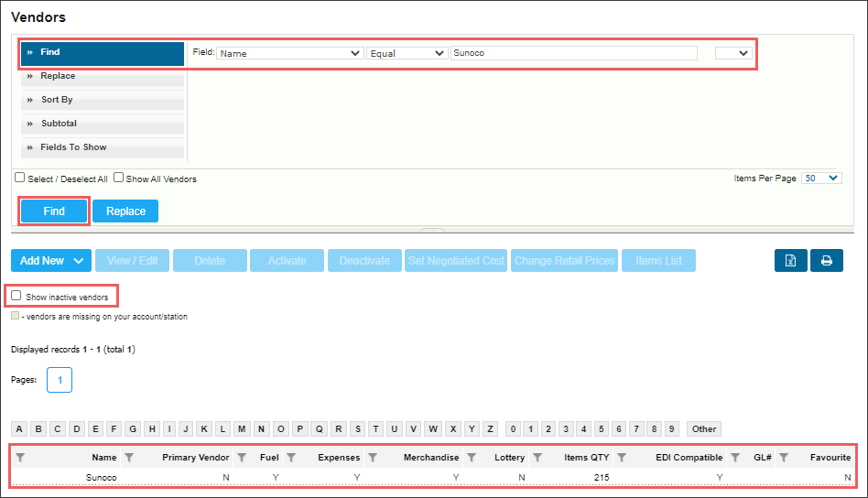This screenshot has width=868, height=498.
Task: Click Change Retail Prices button
Action: [x=564, y=261]
